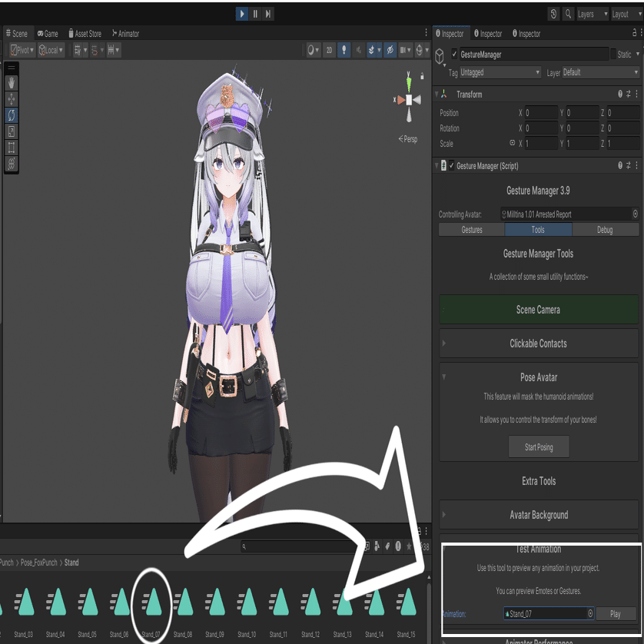Collapse the Gesture Manager script foldout
Viewport: 644px width, 644px height.
point(437,166)
